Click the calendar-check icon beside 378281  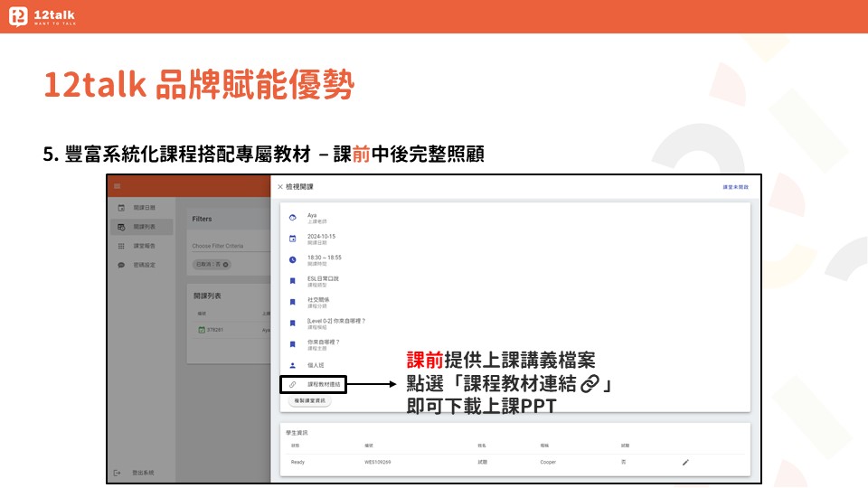point(202,330)
